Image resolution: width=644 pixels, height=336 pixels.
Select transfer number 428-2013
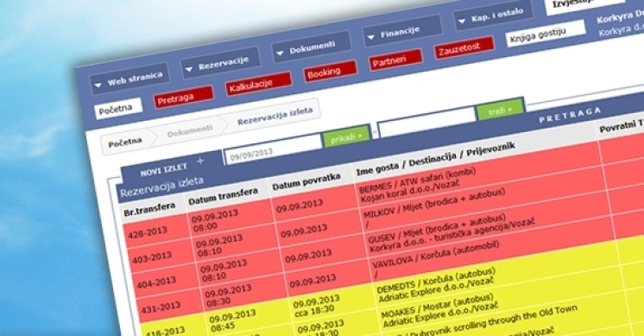[147, 233]
